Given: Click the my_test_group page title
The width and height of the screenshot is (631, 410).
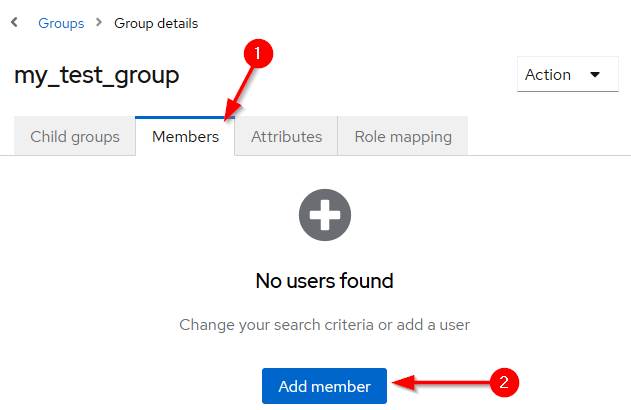Looking at the screenshot, I should (97, 75).
